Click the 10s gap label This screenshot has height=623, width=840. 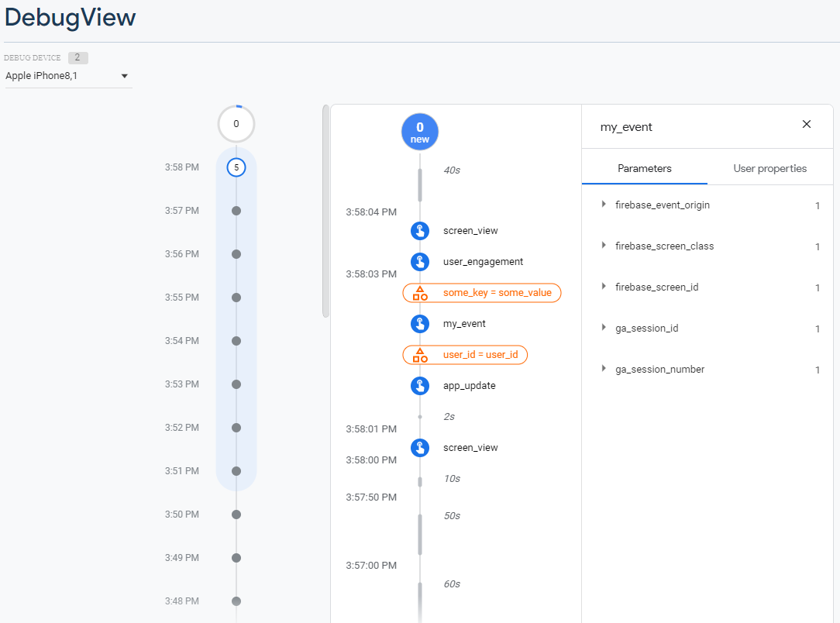pyautogui.click(x=452, y=479)
